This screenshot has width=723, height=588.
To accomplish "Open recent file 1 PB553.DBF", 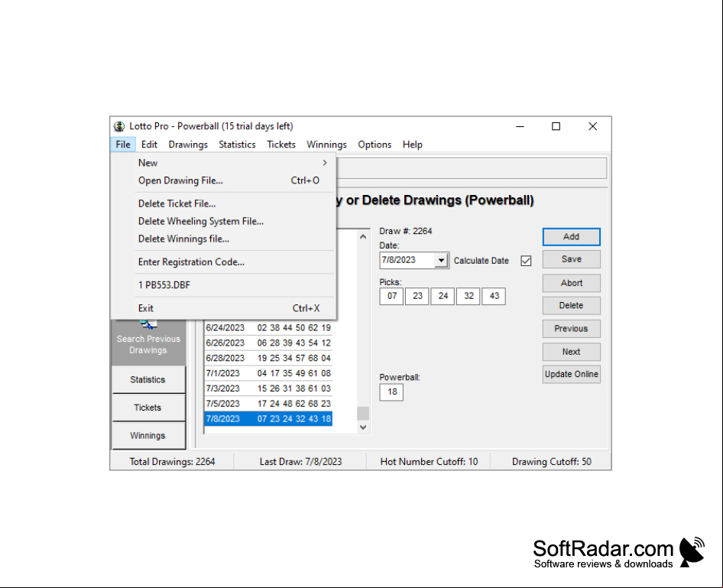I will click(224, 285).
